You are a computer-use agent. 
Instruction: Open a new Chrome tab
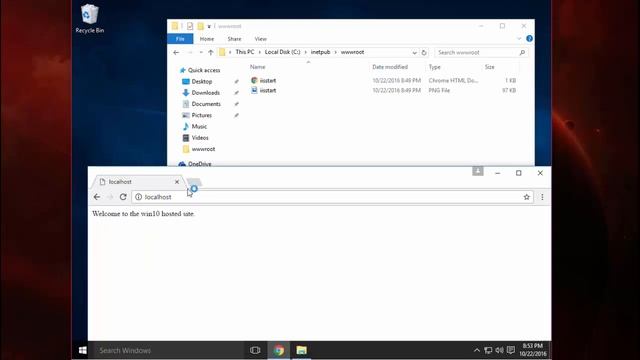click(x=195, y=182)
